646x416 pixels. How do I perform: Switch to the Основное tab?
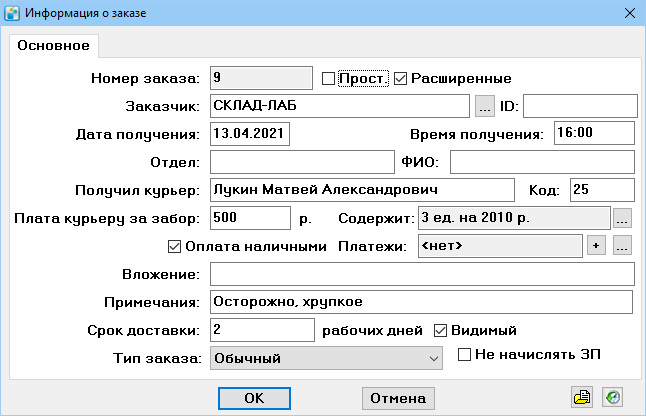[54, 45]
